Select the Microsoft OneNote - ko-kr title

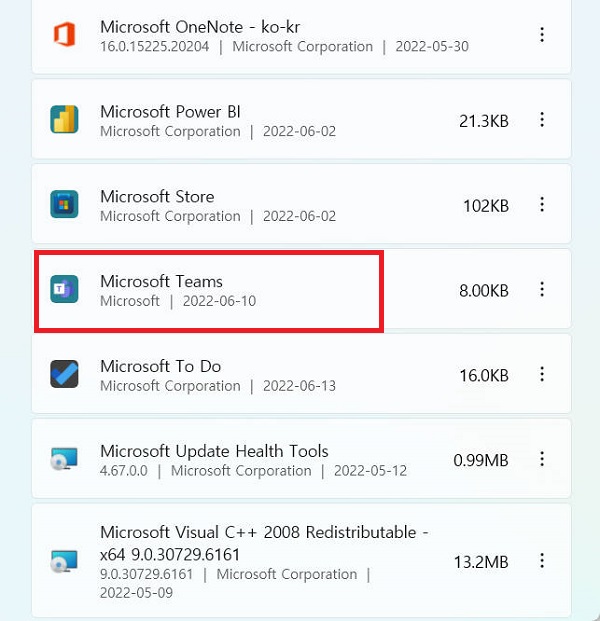click(200, 27)
